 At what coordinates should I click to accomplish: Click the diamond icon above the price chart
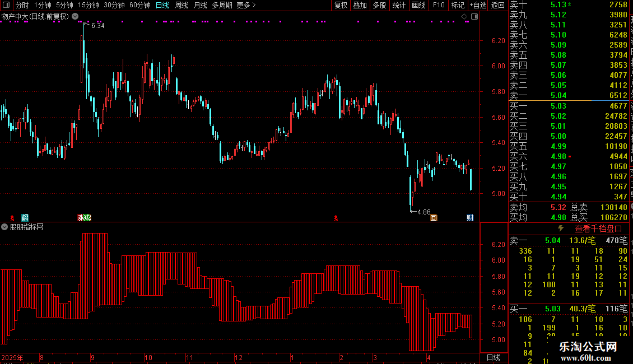tap(464, 17)
